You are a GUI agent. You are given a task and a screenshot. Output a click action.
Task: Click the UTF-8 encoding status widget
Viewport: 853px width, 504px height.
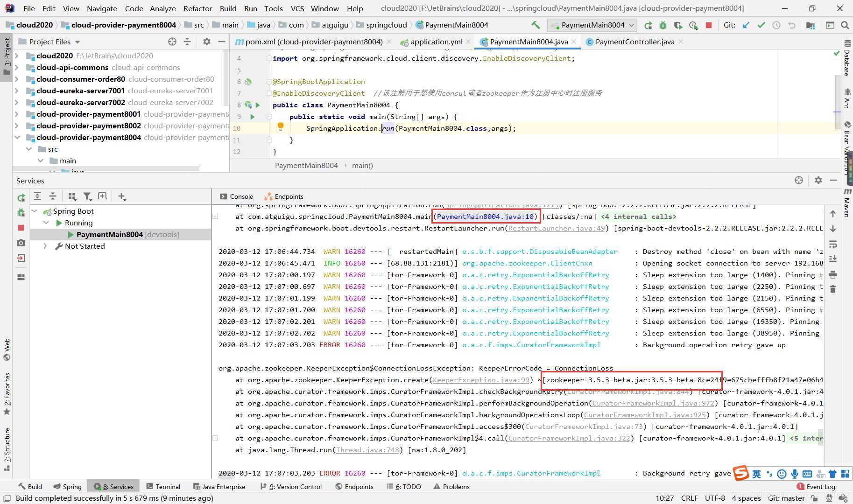[x=715, y=498]
